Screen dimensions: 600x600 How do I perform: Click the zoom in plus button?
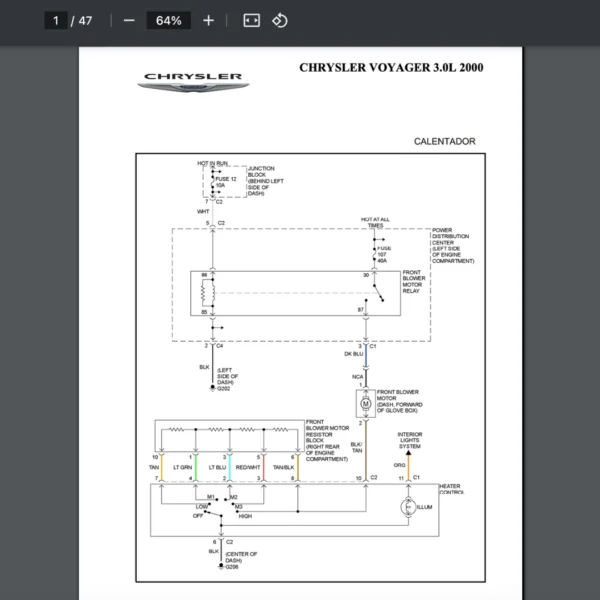[208, 20]
